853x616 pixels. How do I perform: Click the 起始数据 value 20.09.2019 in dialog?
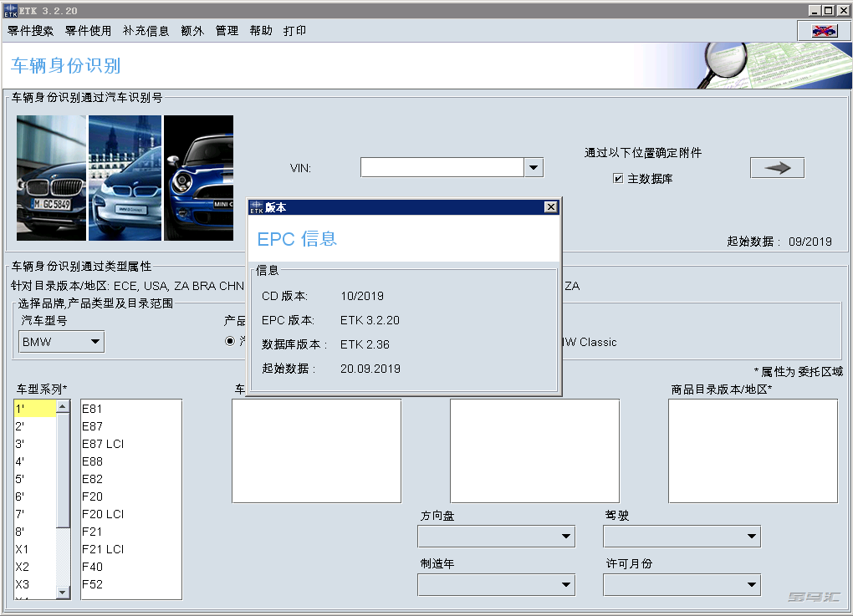click(x=370, y=369)
